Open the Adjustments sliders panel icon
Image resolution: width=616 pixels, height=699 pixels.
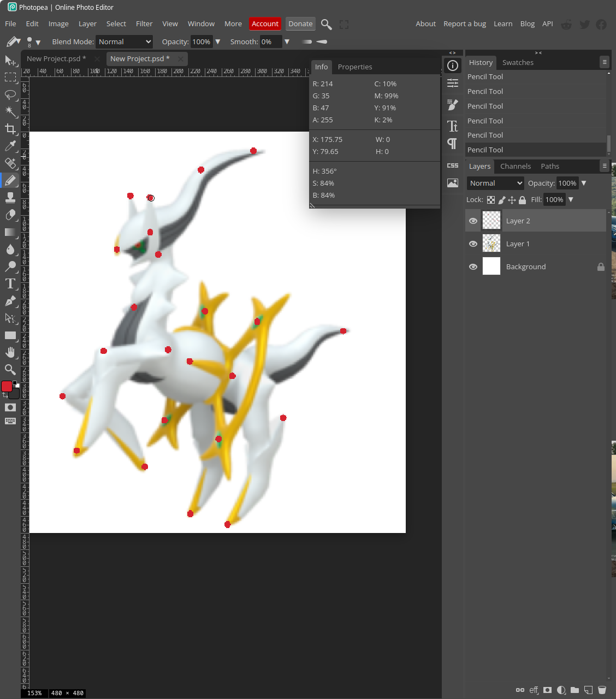pyautogui.click(x=453, y=83)
